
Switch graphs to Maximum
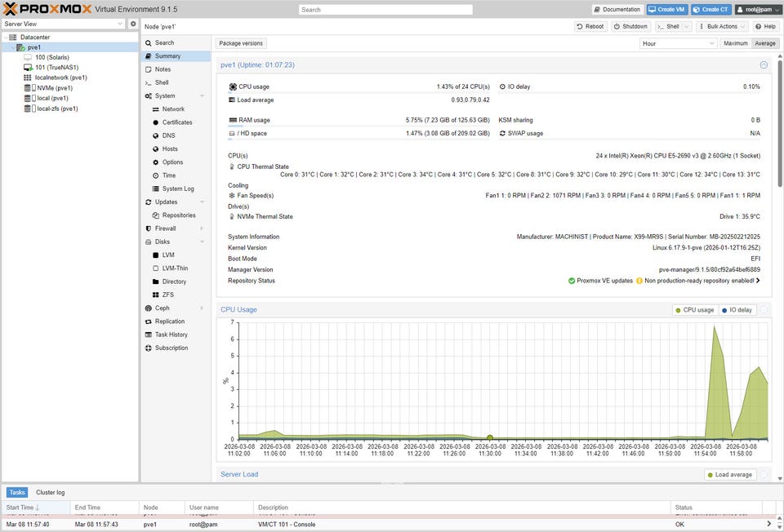(736, 43)
